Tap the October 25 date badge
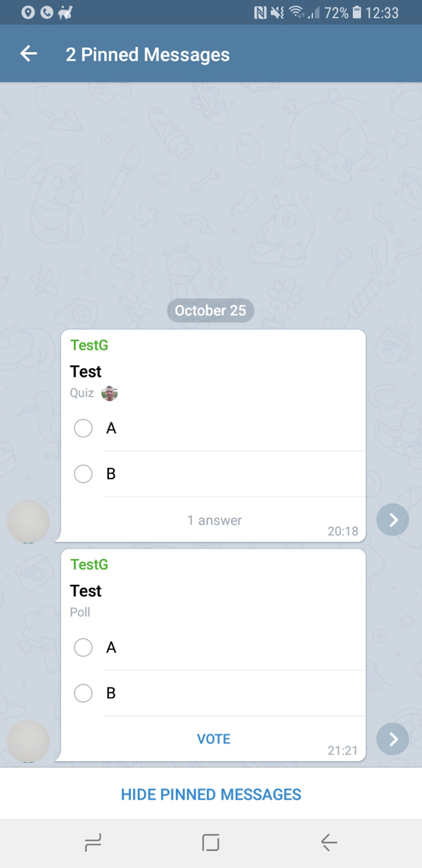This screenshot has width=422, height=868. 210,310
